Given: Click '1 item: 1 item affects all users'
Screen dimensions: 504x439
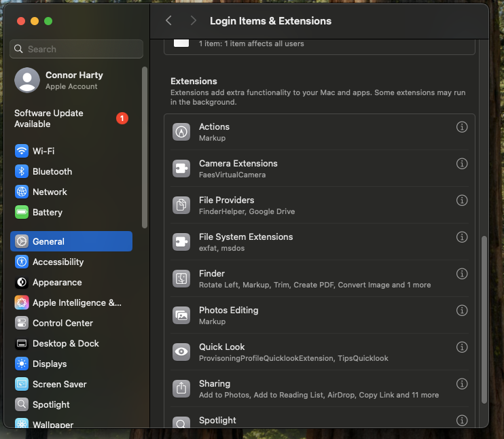Looking at the screenshot, I should point(251,43).
